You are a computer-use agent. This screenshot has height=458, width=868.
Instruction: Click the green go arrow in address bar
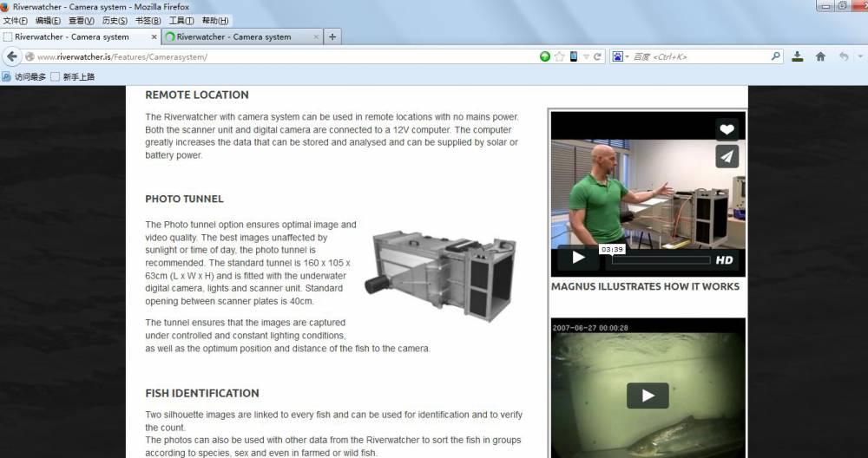tap(545, 56)
